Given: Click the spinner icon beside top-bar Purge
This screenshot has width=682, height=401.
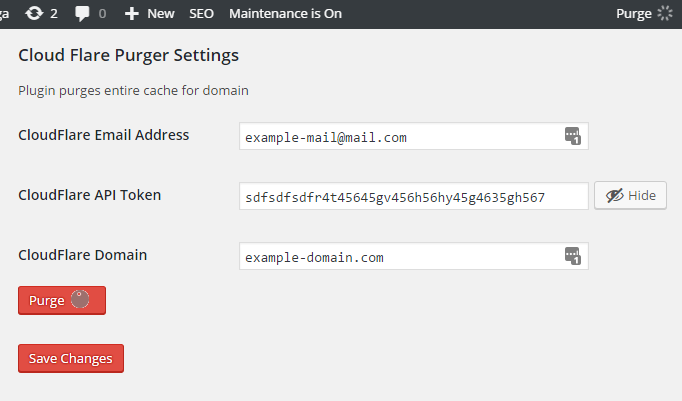Looking at the screenshot, I should 665,14.
